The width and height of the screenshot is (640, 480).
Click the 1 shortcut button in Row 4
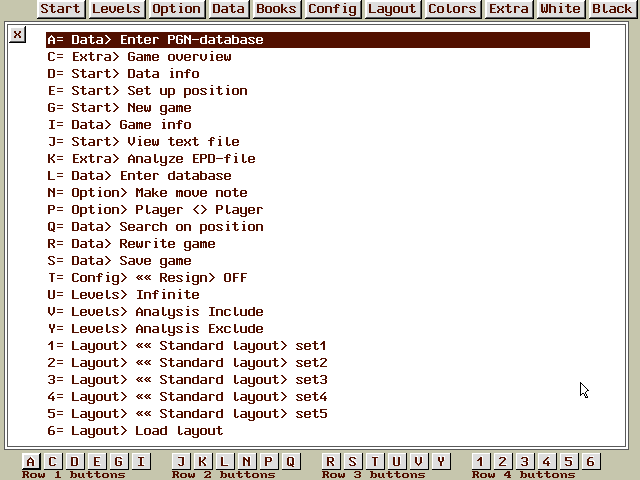pos(480,461)
